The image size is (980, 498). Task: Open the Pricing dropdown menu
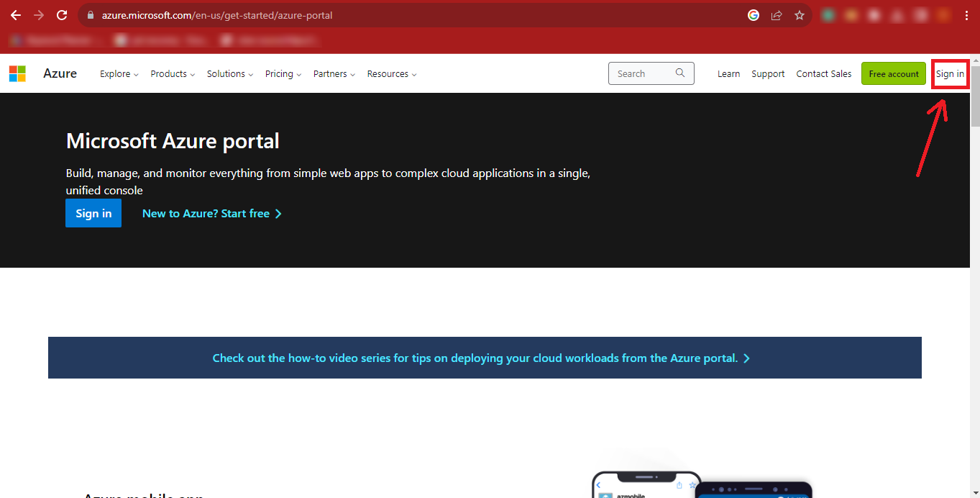click(x=283, y=74)
